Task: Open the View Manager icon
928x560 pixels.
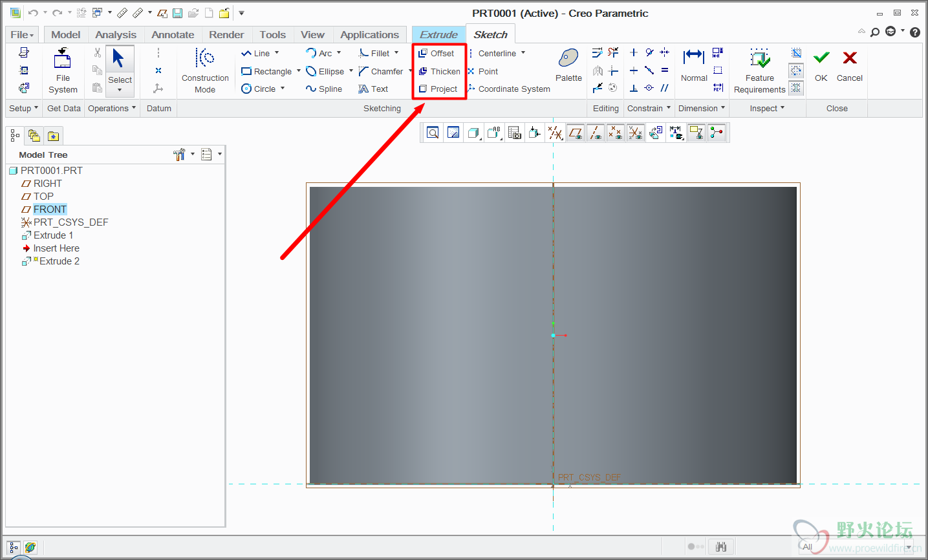Action: (515, 133)
